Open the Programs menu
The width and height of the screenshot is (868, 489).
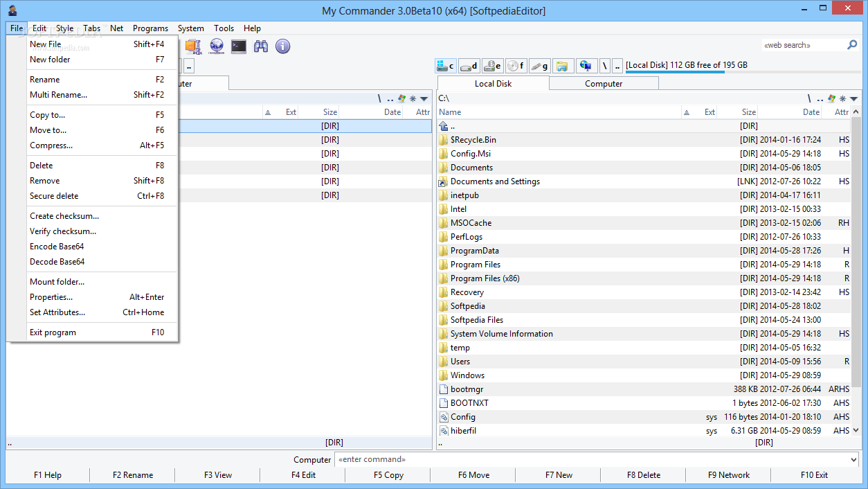click(150, 28)
